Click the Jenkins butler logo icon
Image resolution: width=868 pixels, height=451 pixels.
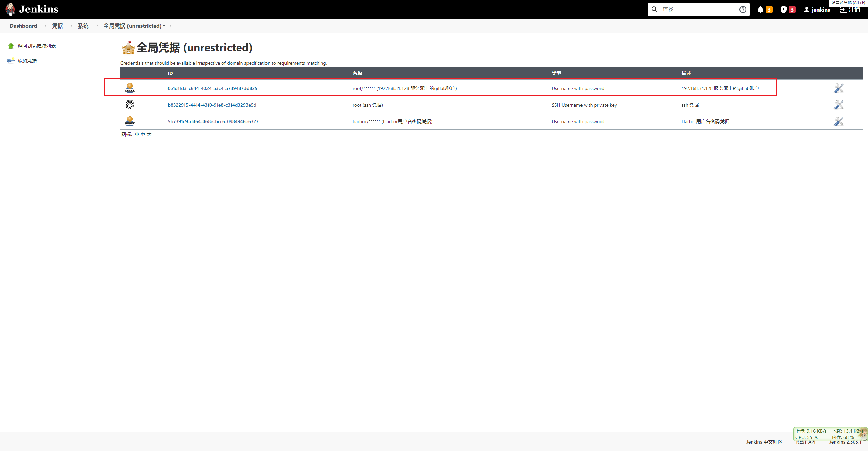click(11, 9)
